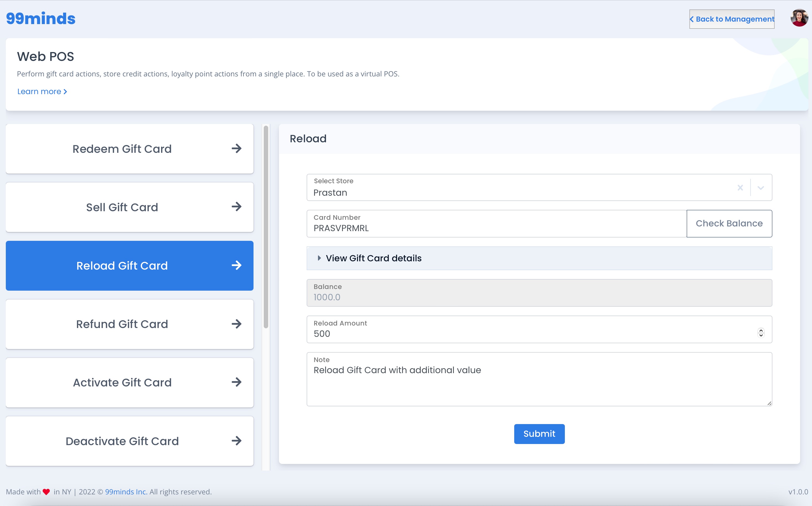The image size is (812, 506).
Task: Click the Refund Gift Card arrow icon
Action: click(237, 324)
